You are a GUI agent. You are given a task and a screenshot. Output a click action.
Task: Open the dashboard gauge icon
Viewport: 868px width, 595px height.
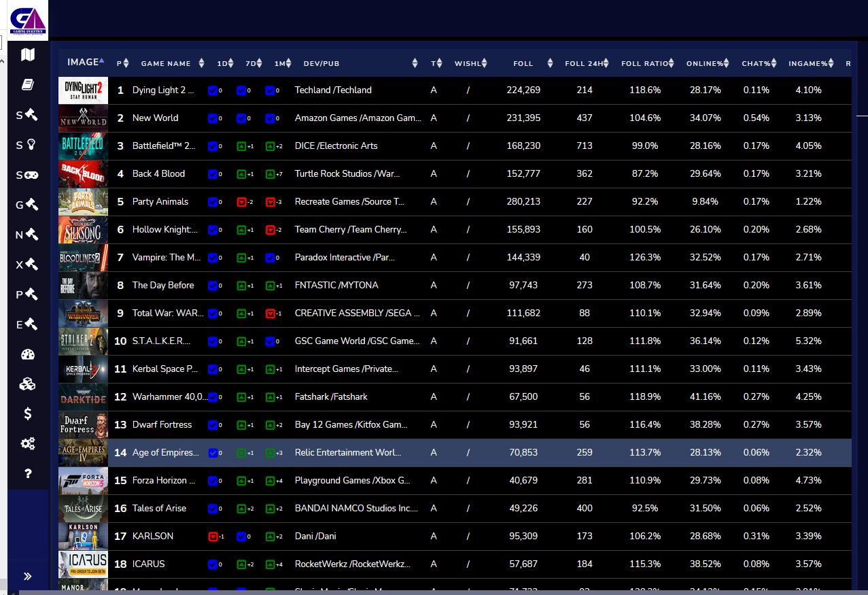(x=28, y=354)
